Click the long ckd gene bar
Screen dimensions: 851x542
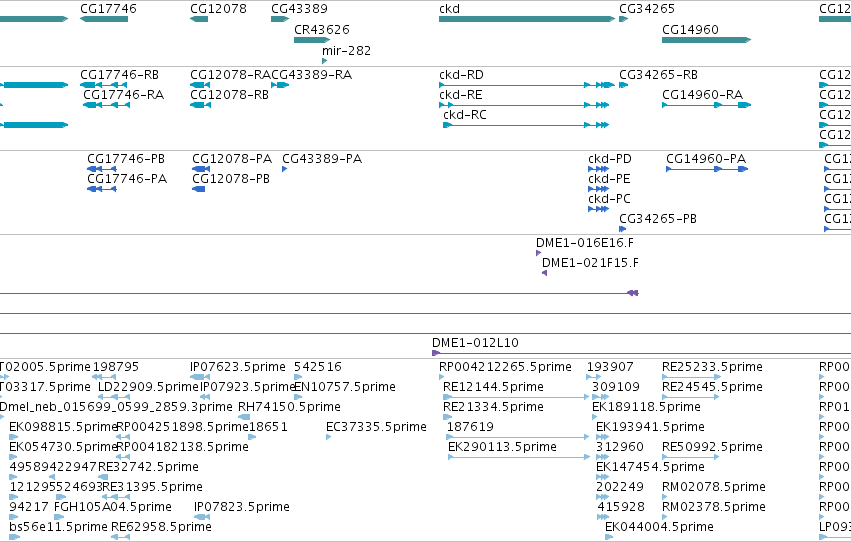pyautogui.click(x=527, y=19)
